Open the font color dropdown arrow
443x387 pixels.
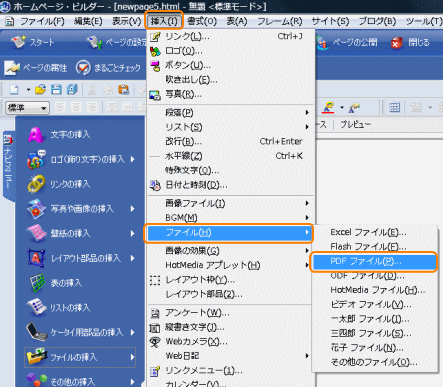tap(342, 107)
